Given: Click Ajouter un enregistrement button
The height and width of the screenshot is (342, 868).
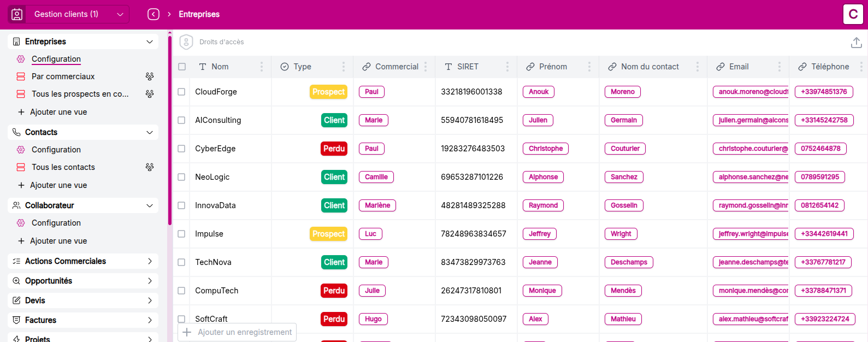Looking at the screenshot, I should [x=238, y=332].
